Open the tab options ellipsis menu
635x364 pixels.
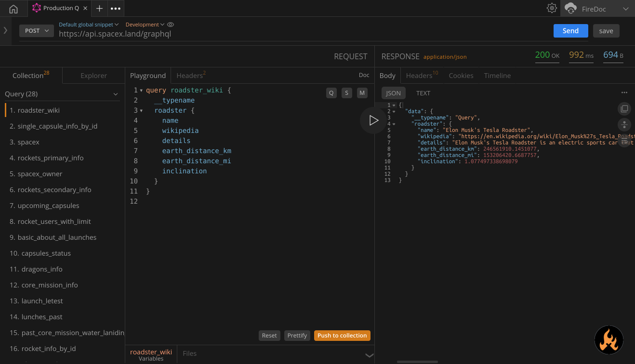click(x=115, y=8)
